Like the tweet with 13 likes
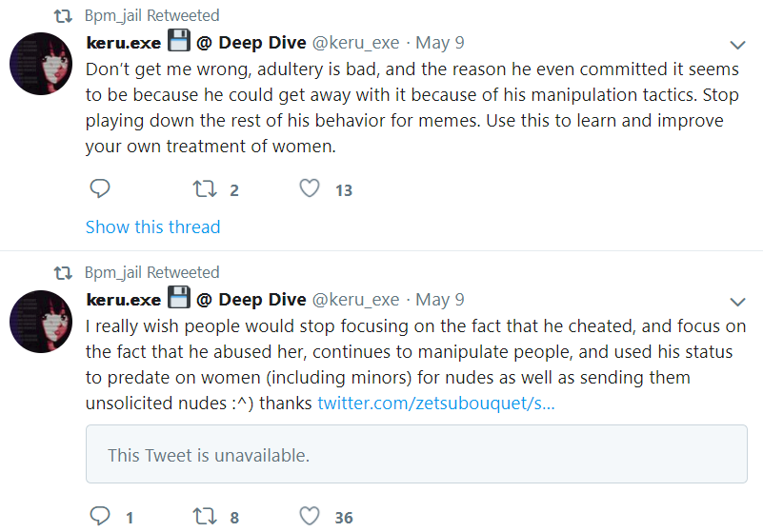Screen dimensions: 763x532 click(310, 188)
